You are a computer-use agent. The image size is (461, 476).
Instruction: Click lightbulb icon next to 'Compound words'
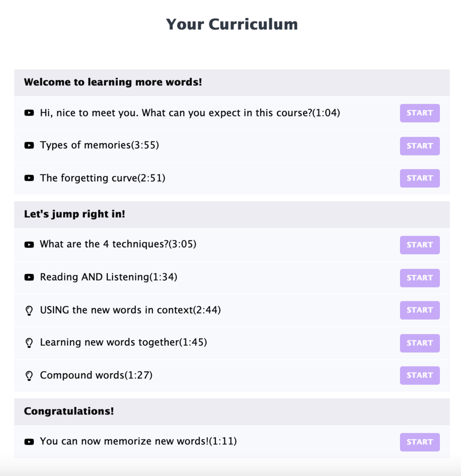click(x=29, y=376)
